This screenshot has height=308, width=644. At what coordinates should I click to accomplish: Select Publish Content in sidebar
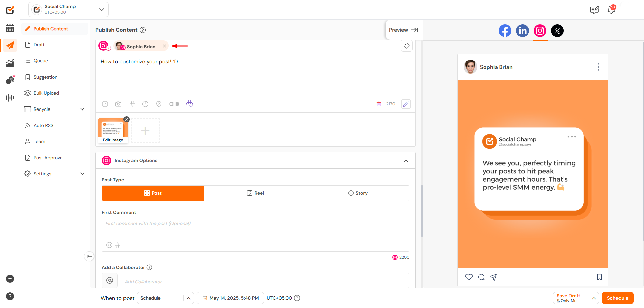55,29
